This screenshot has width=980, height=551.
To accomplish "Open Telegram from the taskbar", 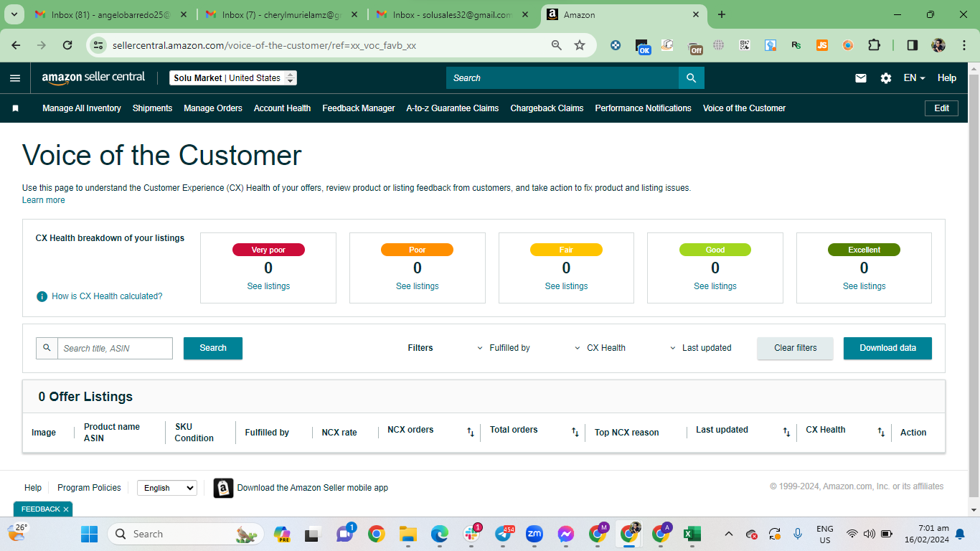I will click(x=504, y=534).
